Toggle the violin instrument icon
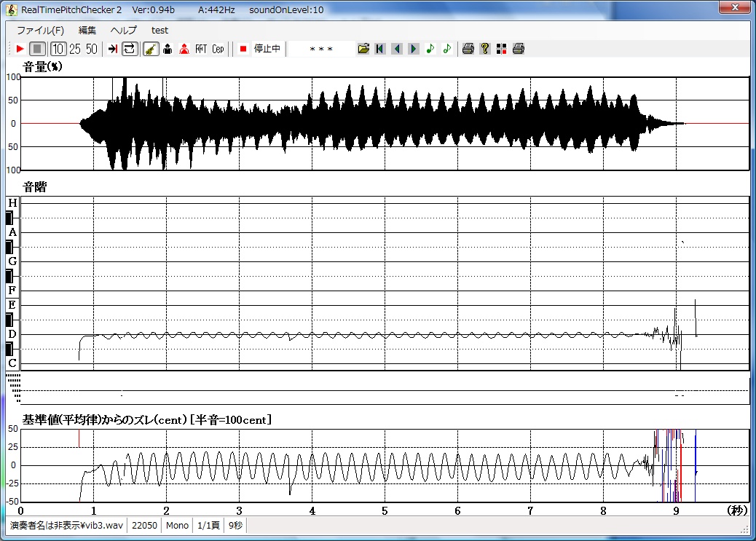The height and width of the screenshot is (541, 756). (151, 49)
